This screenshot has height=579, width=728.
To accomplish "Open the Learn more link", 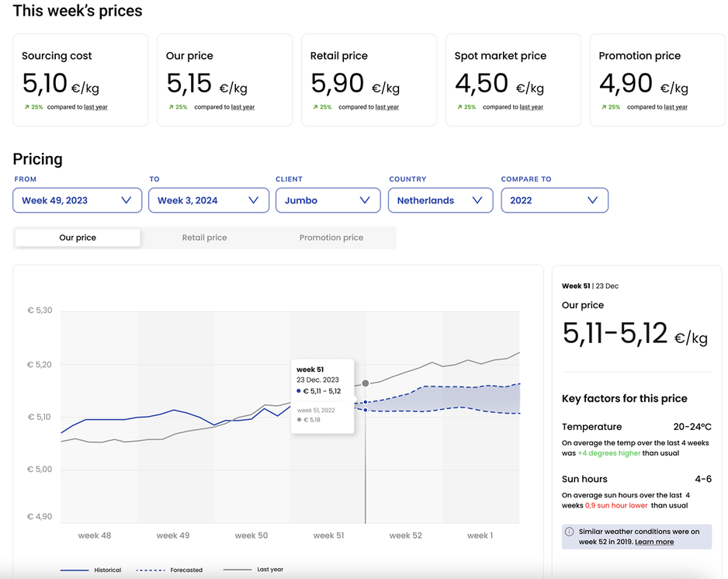I will [654, 542].
